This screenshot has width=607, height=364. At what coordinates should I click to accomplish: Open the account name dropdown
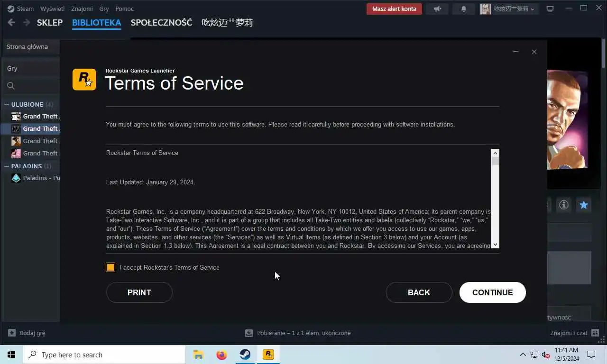tap(515, 9)
